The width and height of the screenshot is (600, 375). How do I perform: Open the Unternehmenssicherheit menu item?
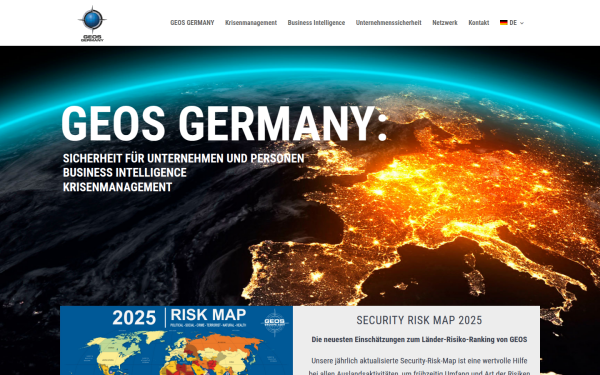click(388, 23)
